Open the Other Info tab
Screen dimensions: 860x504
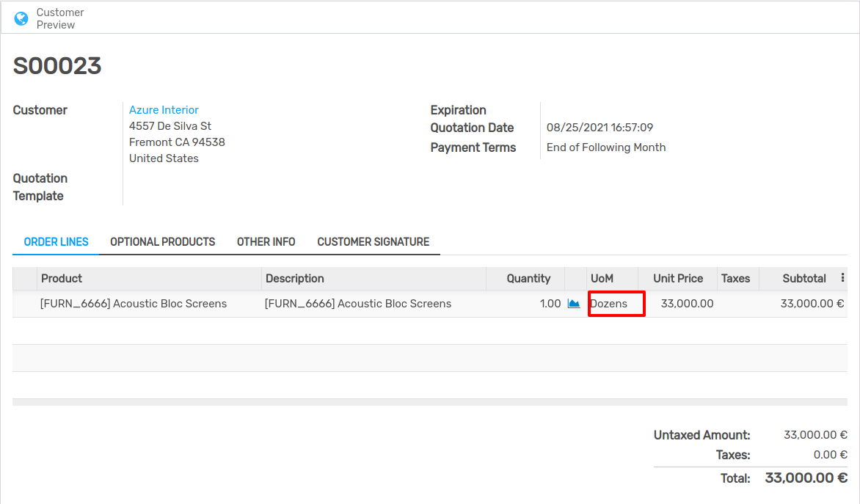pyautogui.click(x=266, y=241)
